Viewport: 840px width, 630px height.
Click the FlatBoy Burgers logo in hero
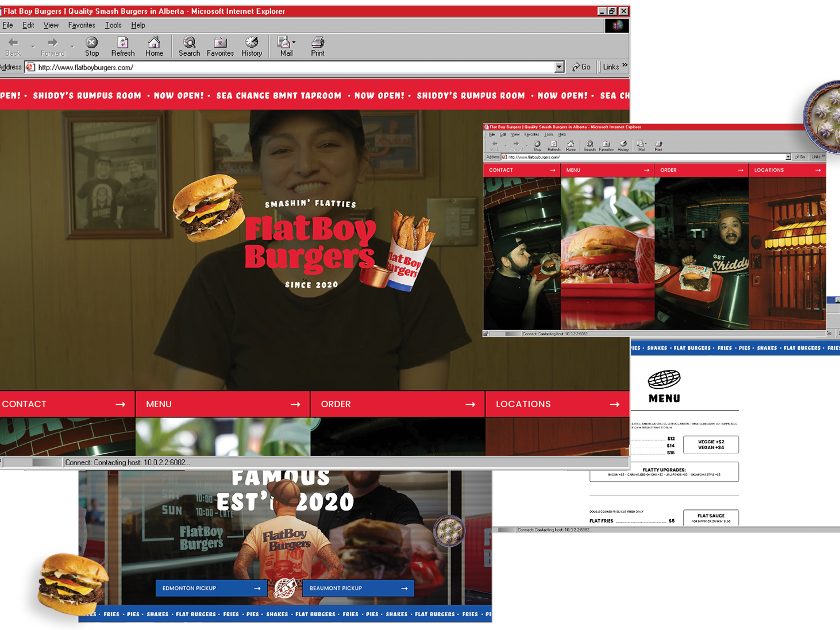(x=310, y=244)
